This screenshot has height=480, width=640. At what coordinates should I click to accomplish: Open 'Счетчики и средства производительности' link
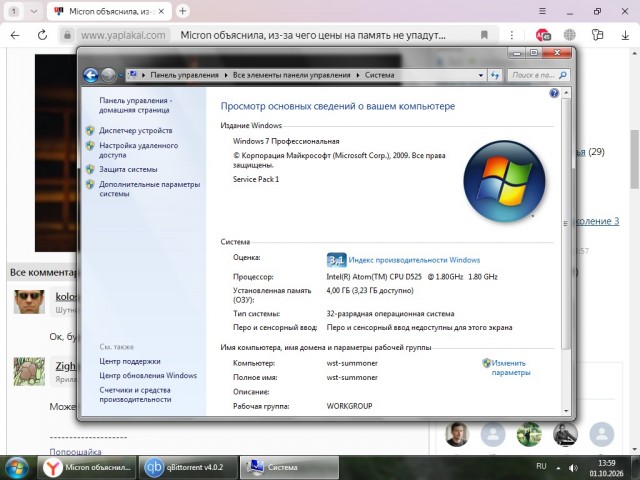tap(135, 395)
